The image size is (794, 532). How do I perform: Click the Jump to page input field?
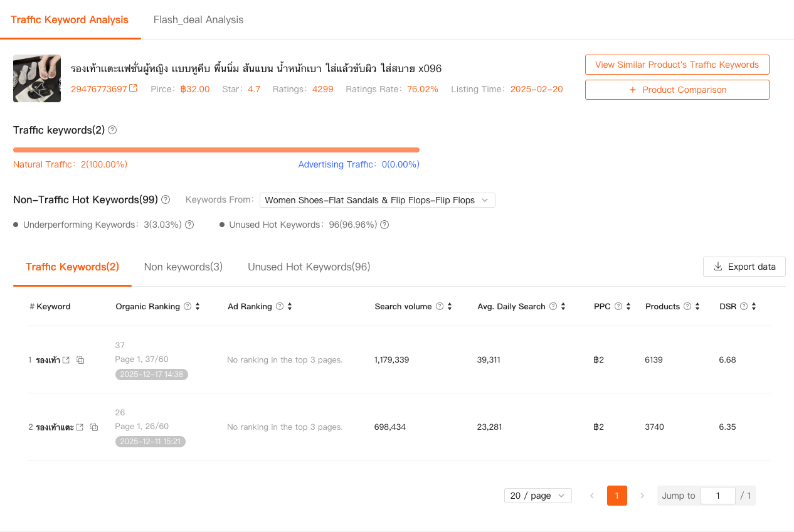[717, 496]
